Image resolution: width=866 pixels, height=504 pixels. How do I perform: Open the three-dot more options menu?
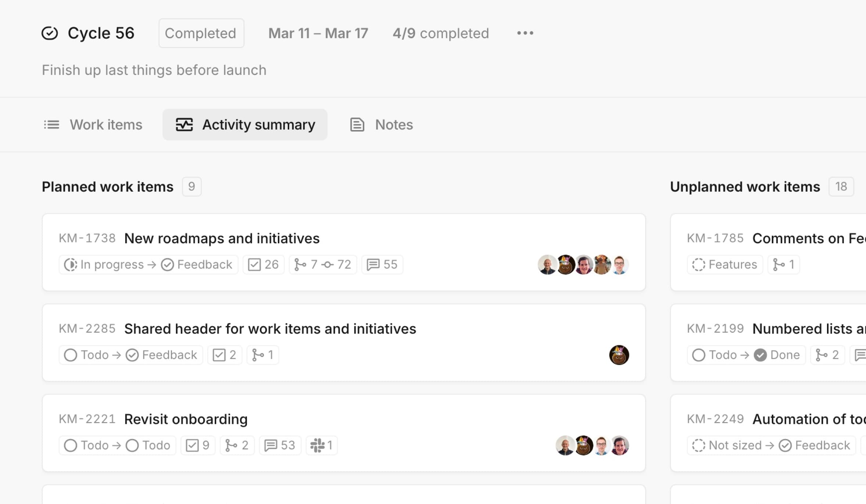pos(525,33)
